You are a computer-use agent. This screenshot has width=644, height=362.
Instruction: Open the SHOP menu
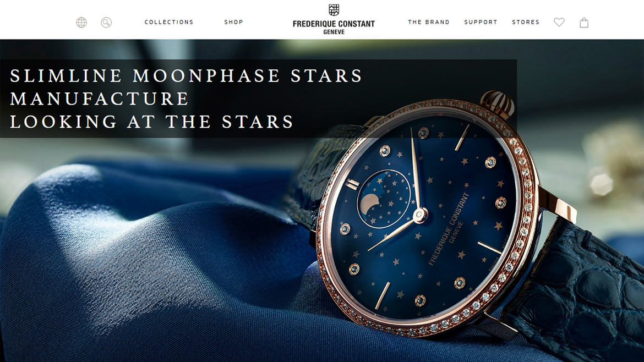click(234, 22)
